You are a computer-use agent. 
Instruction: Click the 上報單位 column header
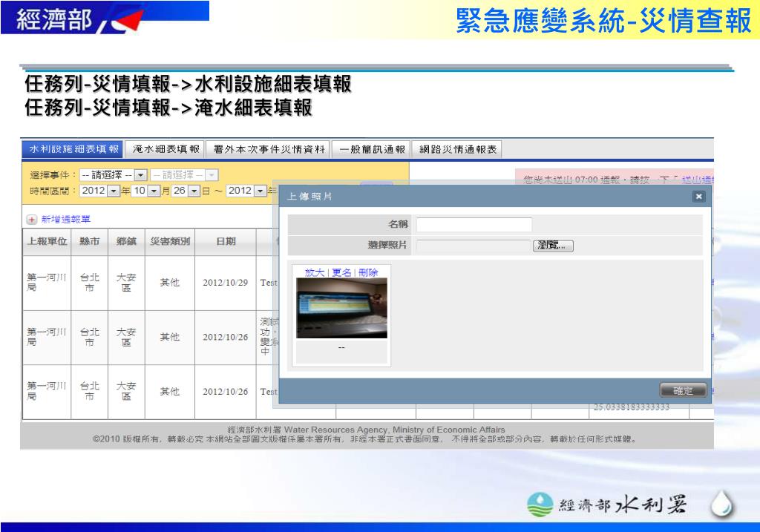tap(47, 241)
